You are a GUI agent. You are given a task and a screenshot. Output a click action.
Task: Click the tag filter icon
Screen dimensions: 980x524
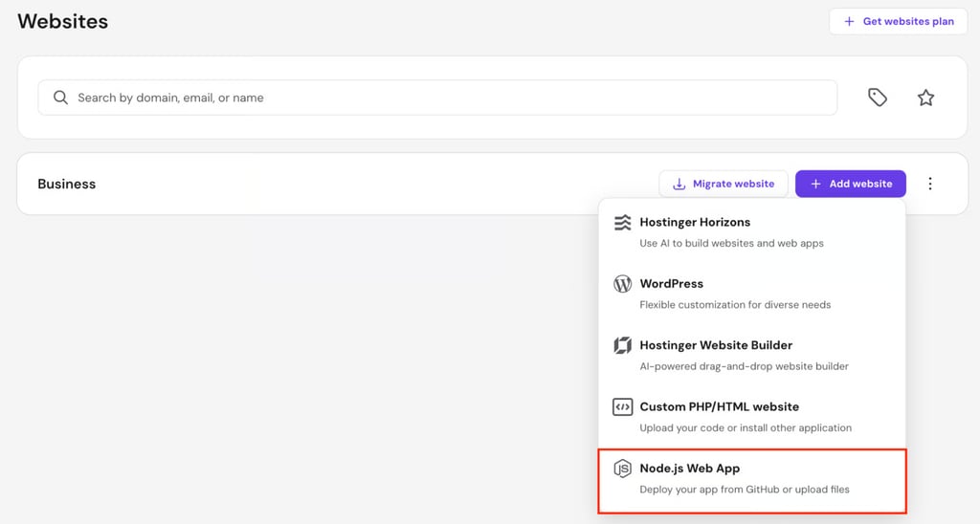[x=878, y=98]
